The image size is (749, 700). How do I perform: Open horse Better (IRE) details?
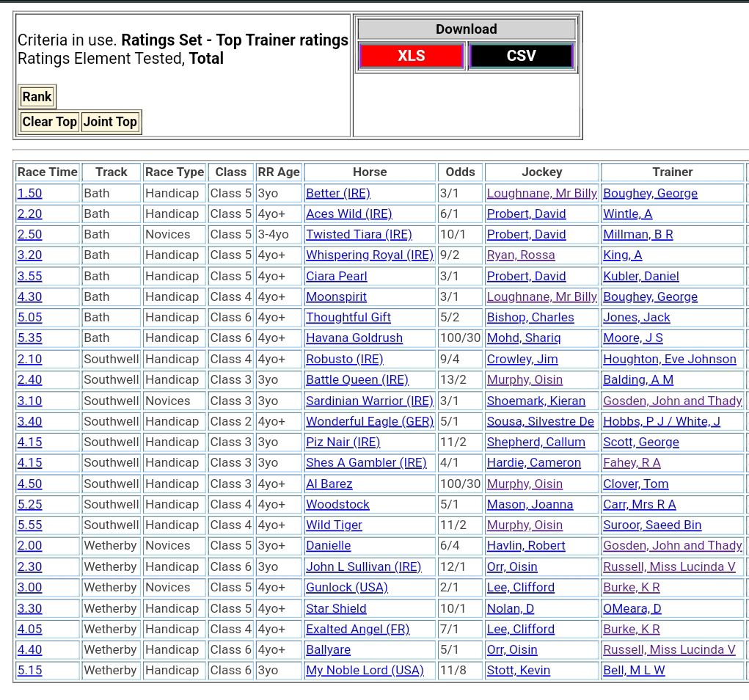337,193
